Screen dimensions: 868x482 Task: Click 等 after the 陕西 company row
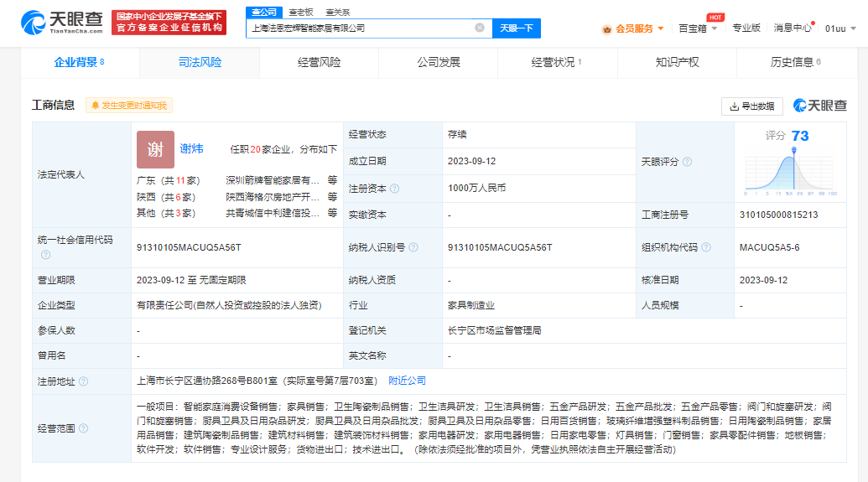pyautogui.click(x=332, y=197)
